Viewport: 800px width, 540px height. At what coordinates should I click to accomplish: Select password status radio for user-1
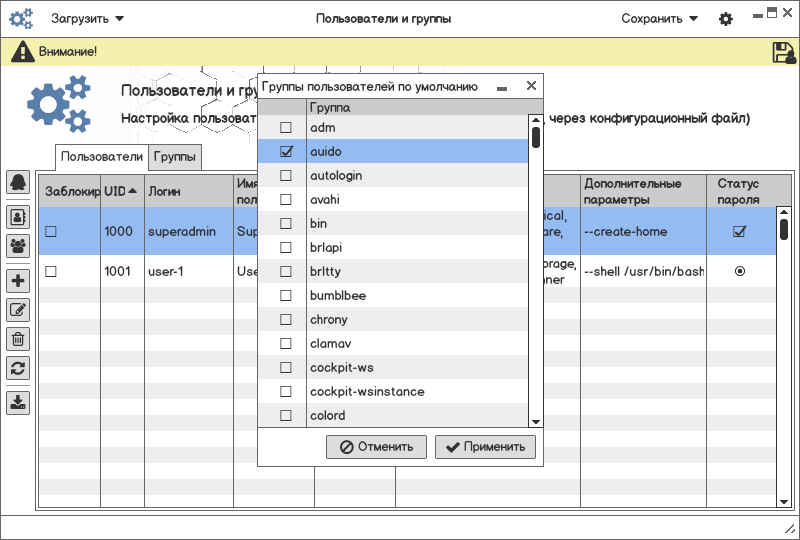click(740, 271)
